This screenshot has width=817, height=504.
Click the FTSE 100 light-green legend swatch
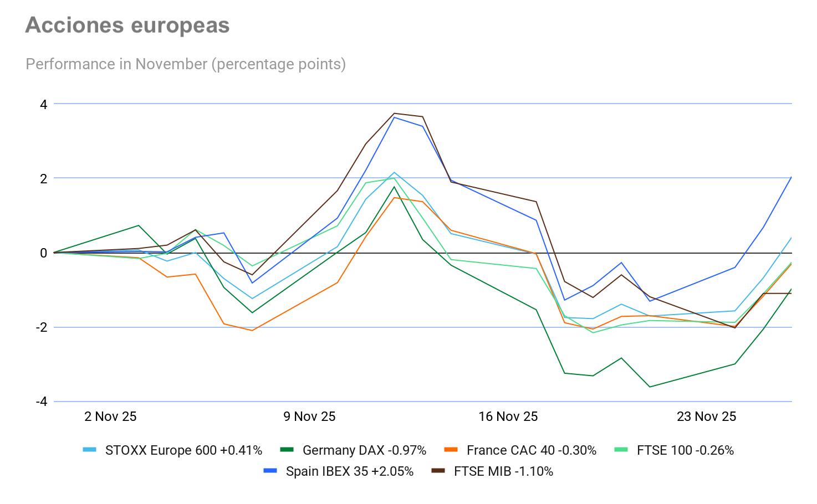[621, 450]
